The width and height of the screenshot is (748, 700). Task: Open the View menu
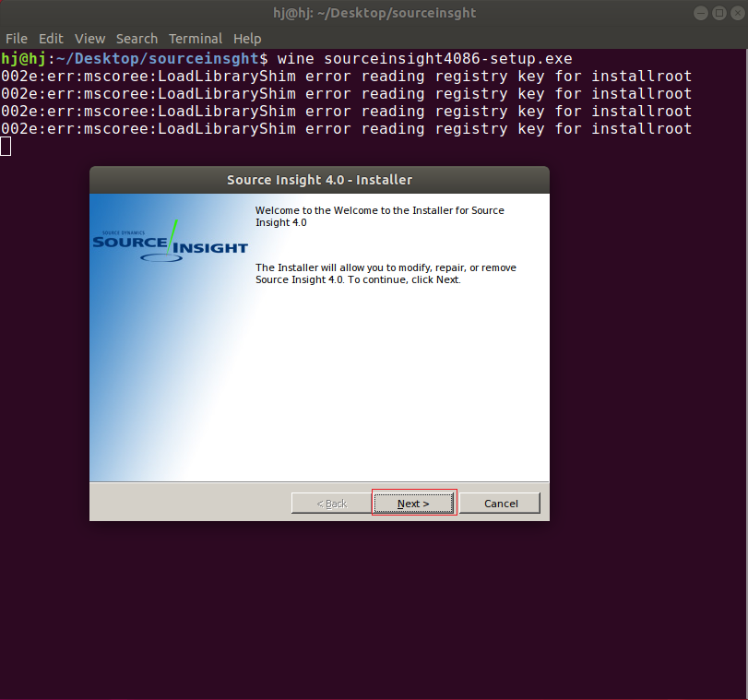coord(89,39)
